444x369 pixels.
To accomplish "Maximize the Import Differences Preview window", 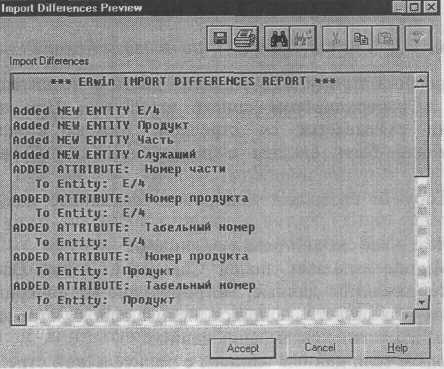I will click(x=415, y=7).
